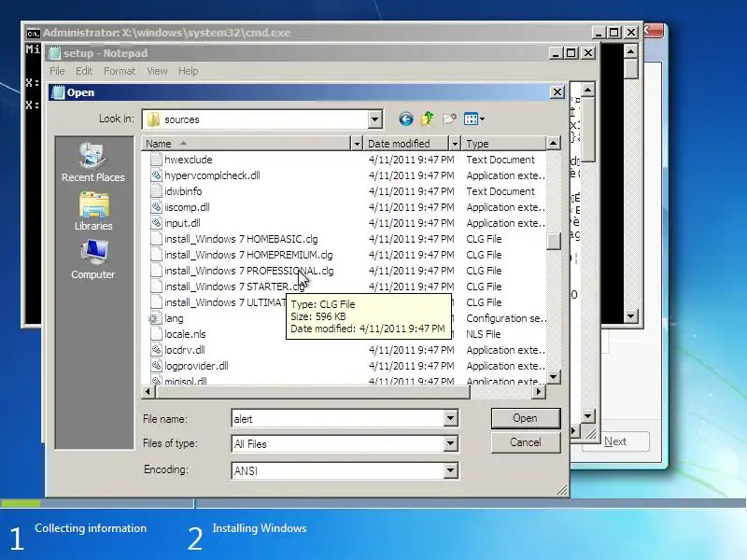Screen dimensions: 747x560
Task: Select the input.dll file icon
Action: click(156, 223)
